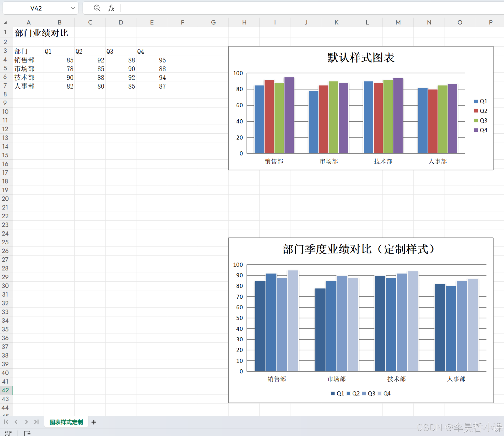Select row 7 header
The height and width of the screenshot is (436, 504).
point(5,86)
